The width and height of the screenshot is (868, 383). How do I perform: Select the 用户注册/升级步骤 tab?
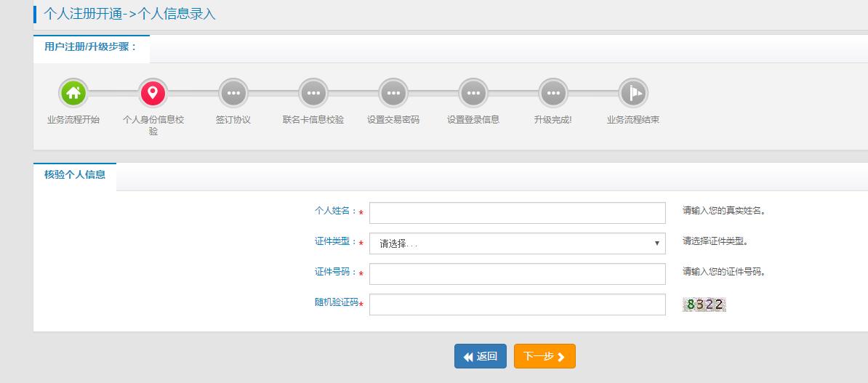coord(92,47)
